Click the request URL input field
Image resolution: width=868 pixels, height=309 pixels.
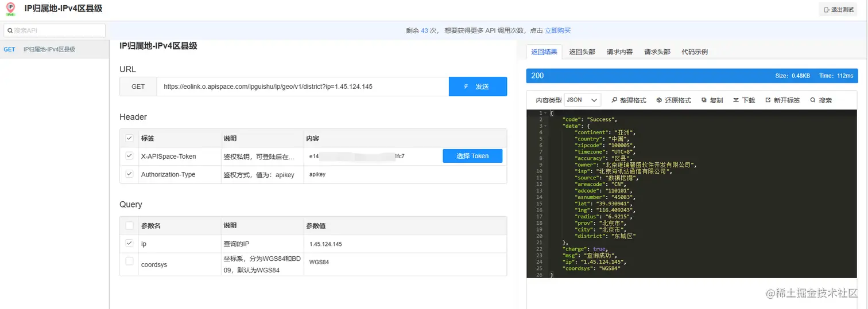click(x=303, y=87)
